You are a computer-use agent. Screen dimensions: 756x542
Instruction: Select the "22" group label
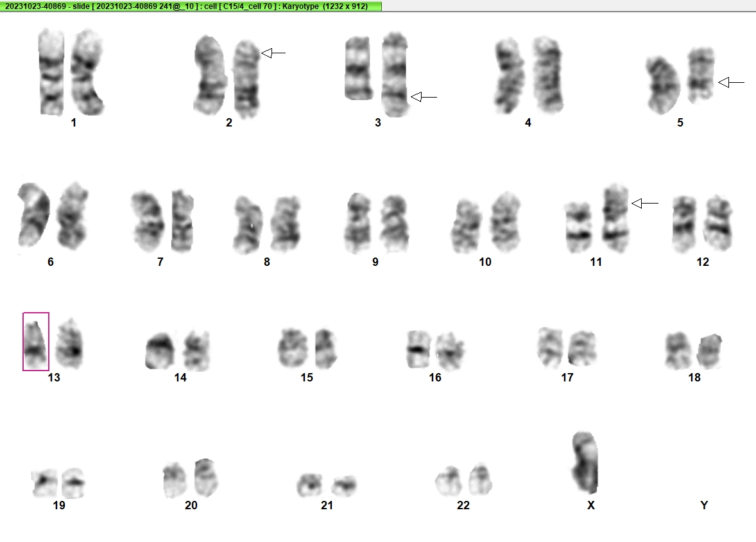point(463,505)
